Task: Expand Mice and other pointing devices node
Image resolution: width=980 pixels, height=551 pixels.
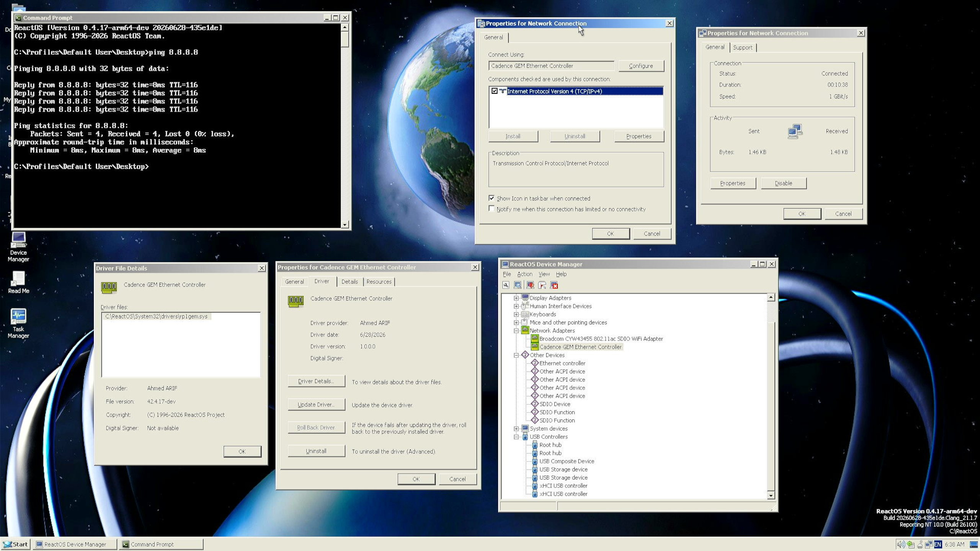Action: coord(516,323)
